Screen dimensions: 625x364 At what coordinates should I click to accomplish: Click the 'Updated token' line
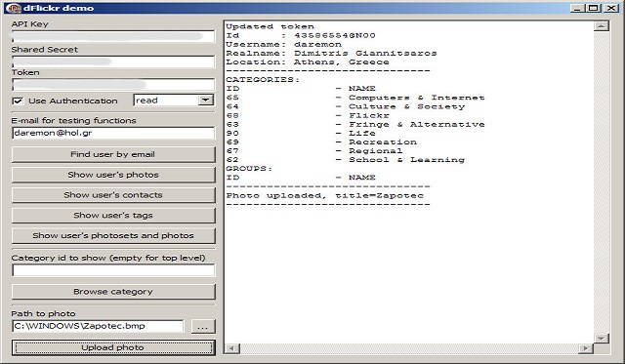coord(271,26)
